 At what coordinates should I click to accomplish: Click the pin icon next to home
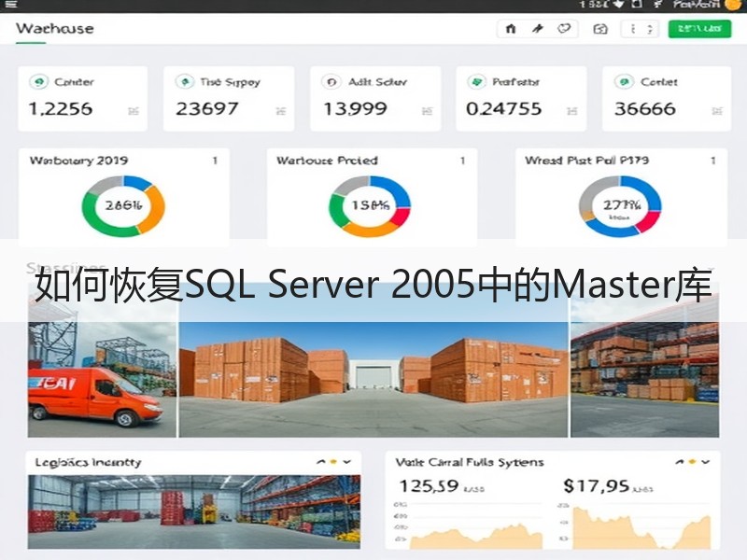coord(538,29)
